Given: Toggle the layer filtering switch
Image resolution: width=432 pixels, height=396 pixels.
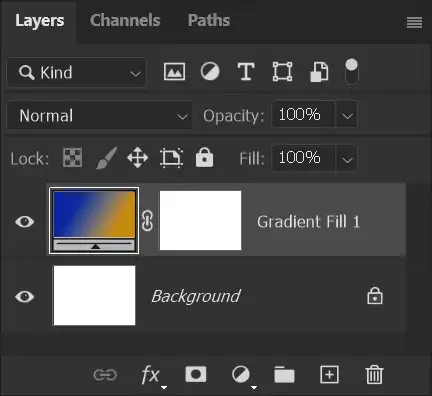Looking at the screenshot, I should pyautogui.click(x=351, y=72).
